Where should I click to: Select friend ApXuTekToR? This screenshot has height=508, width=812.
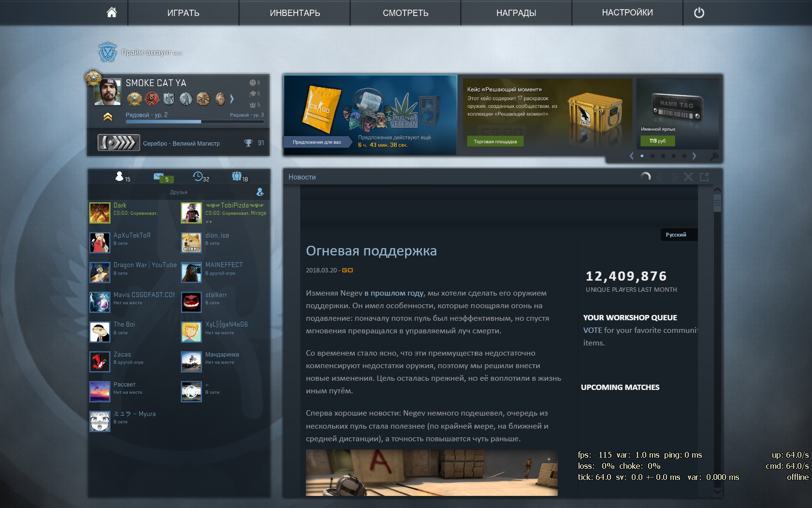click(133, 242)
